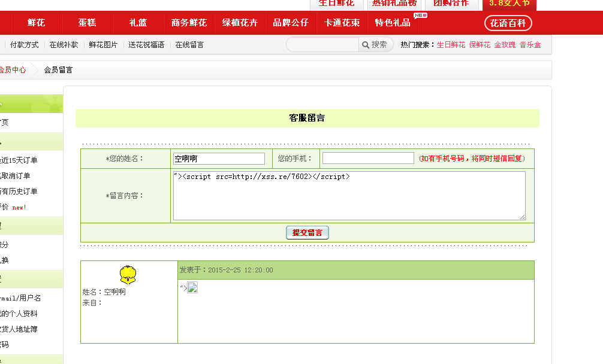The image size is (603, 364).
Task: Open 取消订单 in the sidebar
Action: [x=15, y=176]
